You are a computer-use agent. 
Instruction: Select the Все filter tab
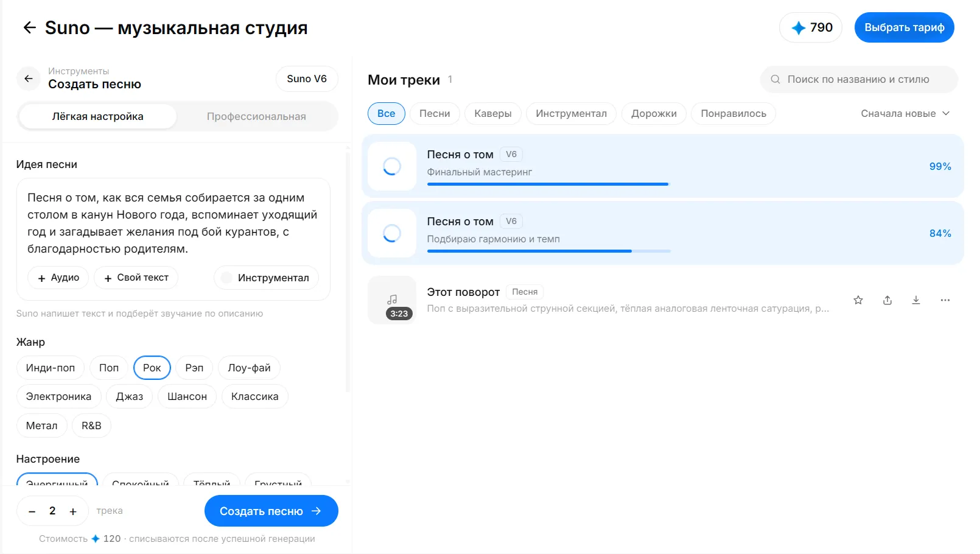tap(387, 113)
